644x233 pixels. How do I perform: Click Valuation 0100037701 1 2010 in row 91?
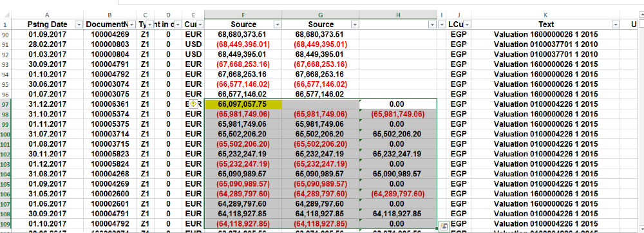545,44
